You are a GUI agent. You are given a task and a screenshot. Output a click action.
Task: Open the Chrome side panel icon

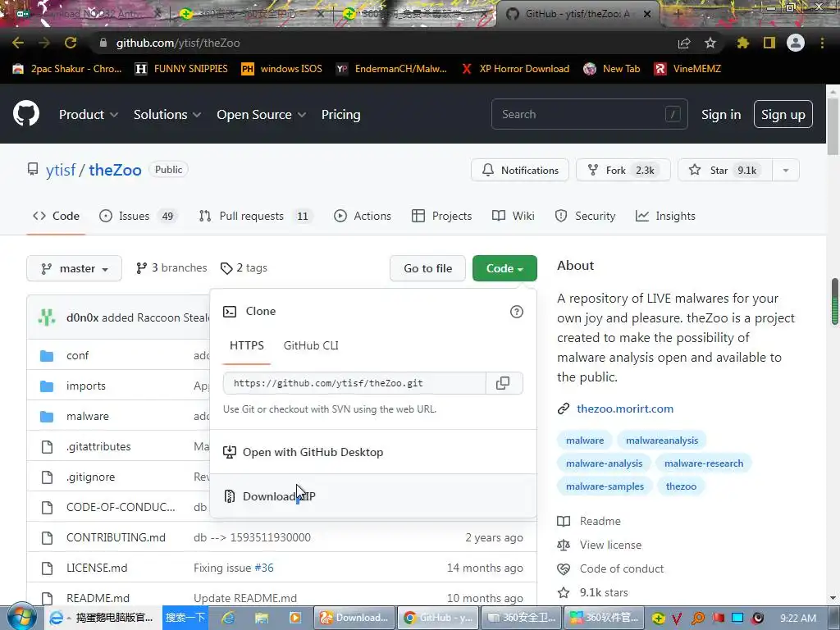tap(769, 43)
